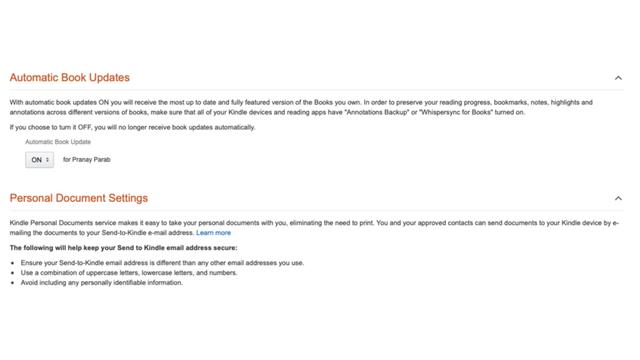Click the Automatic Book Update field label
The width and height of the screenshot is (640, 360).
coord(58,142)
